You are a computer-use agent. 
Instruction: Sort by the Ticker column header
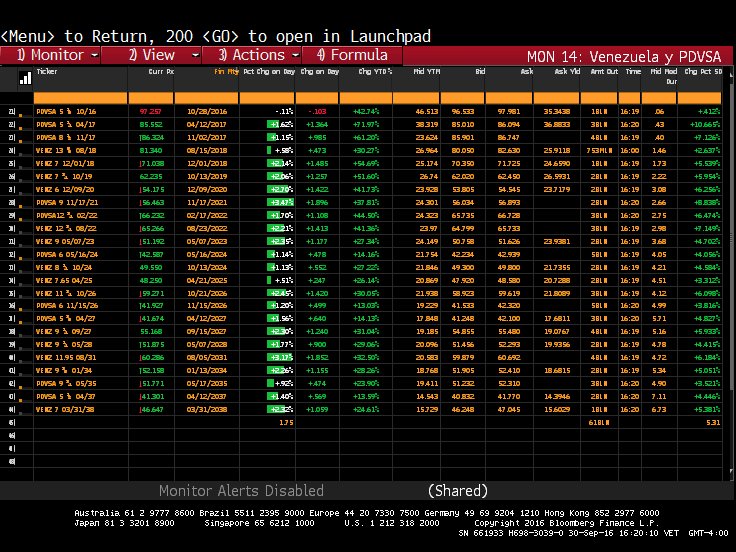click(47, 71)
